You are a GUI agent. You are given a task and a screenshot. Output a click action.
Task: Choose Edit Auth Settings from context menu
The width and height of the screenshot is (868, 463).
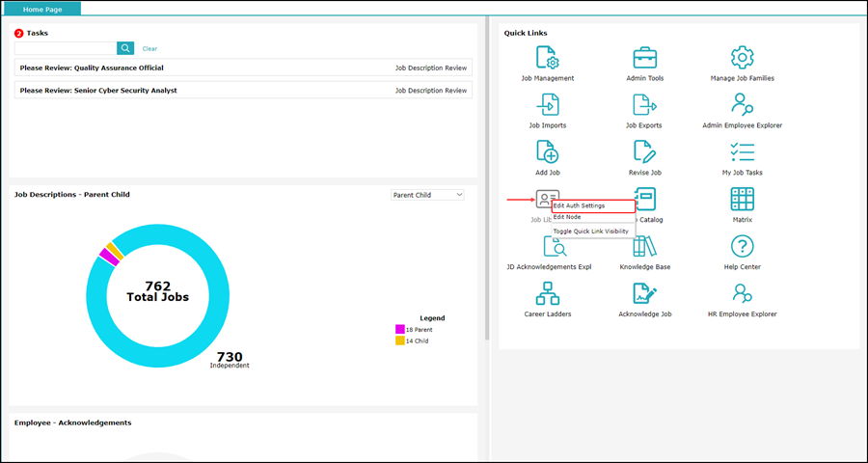point(593,206)
